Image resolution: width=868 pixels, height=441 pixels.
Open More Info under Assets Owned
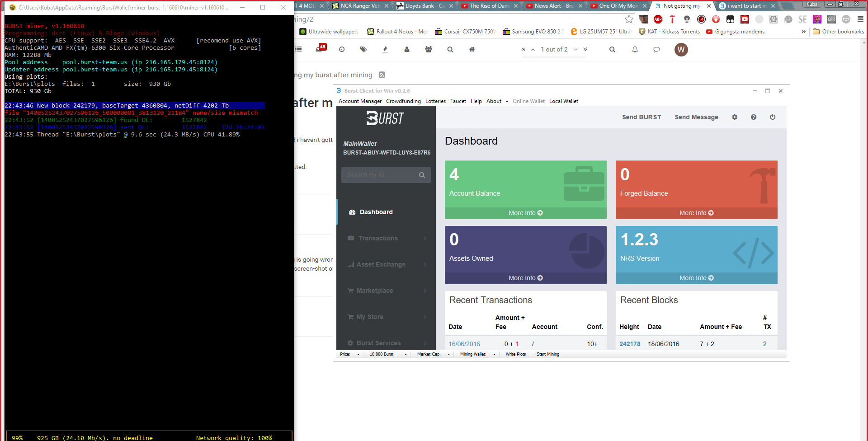(526, 278)
